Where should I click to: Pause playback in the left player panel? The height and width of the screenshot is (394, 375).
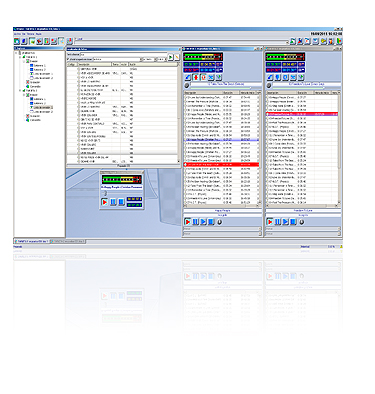(195, 222)
